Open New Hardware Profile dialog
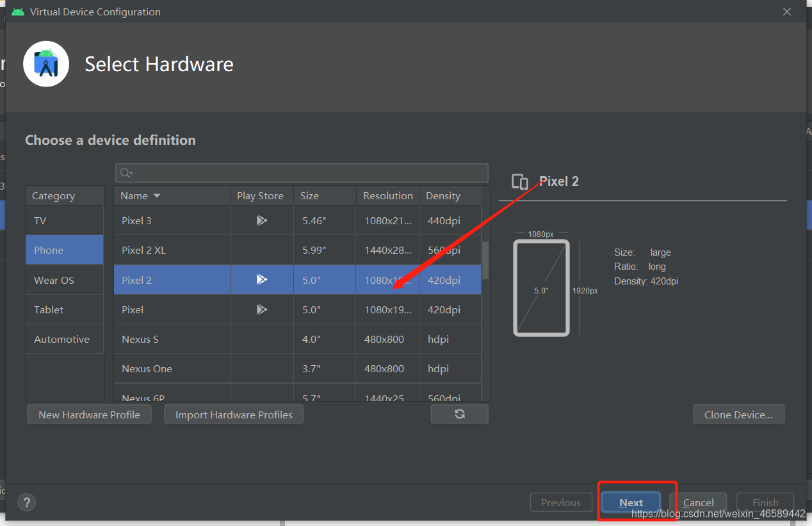The width and height of the screenshot is (812, 526). point(89,415)
